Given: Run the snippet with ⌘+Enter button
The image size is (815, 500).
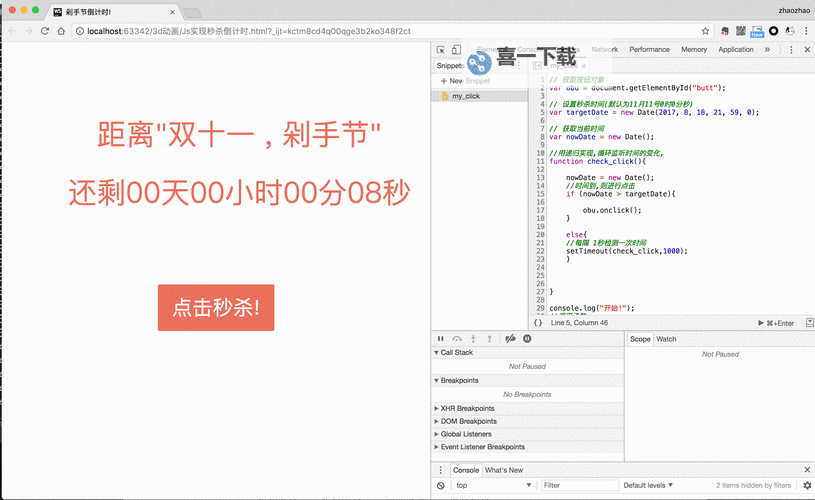Looking at the screenshot, I should click(776, 323).
